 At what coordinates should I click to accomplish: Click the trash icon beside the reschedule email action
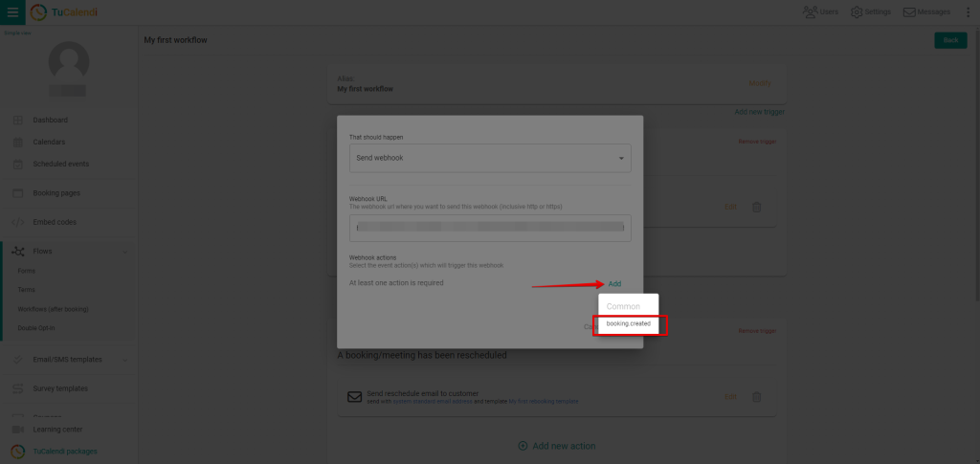(x=756, y=396)
